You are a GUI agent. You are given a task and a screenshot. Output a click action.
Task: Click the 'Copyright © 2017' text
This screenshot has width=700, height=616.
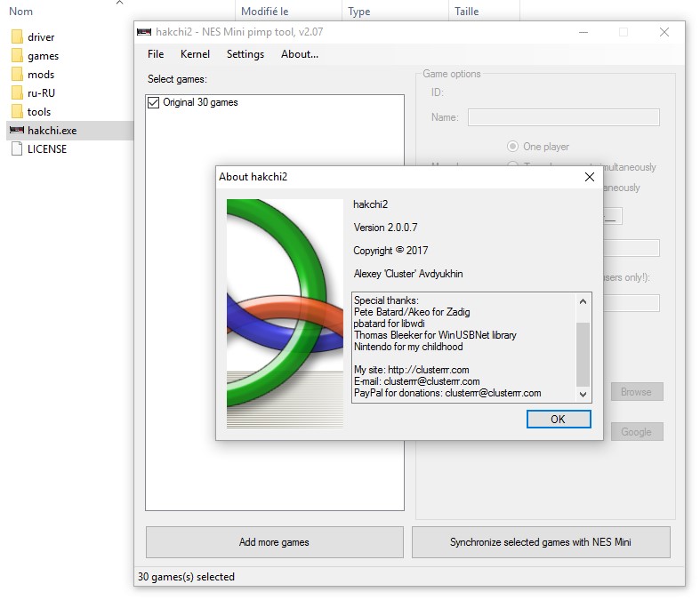(390, 251)
